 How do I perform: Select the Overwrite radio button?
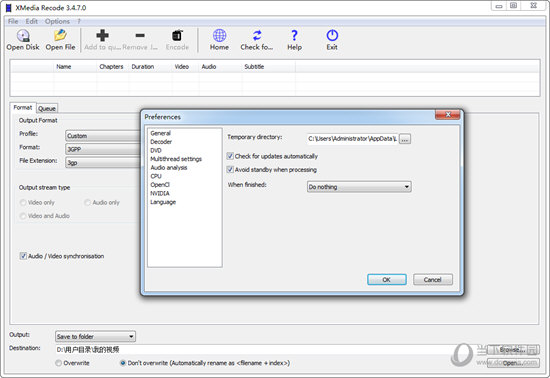click(58, 363)
